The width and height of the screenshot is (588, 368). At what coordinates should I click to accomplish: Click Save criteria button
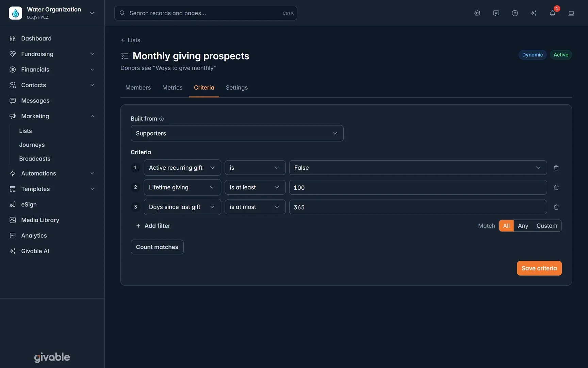(539, 268)
